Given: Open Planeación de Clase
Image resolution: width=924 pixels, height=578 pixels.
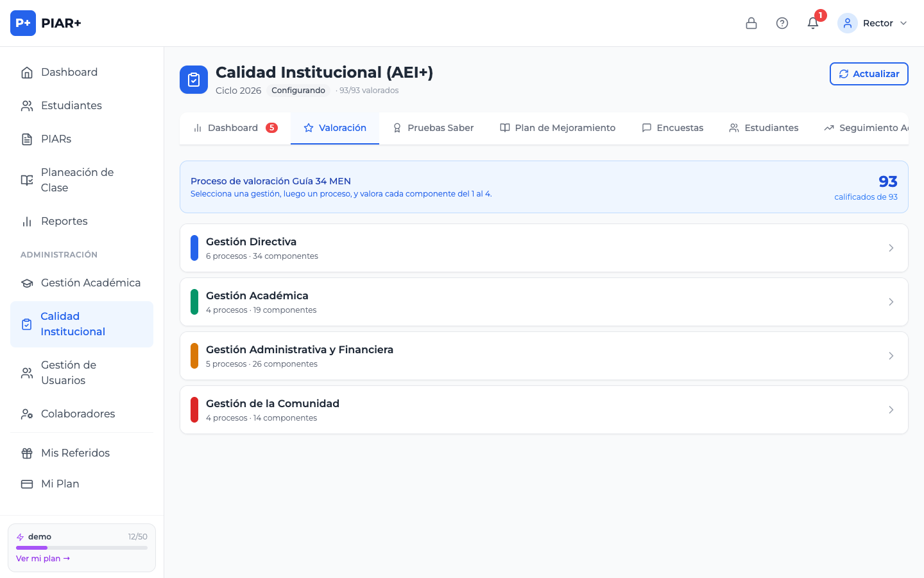Looking at the screenshot, I should [82, 180].
